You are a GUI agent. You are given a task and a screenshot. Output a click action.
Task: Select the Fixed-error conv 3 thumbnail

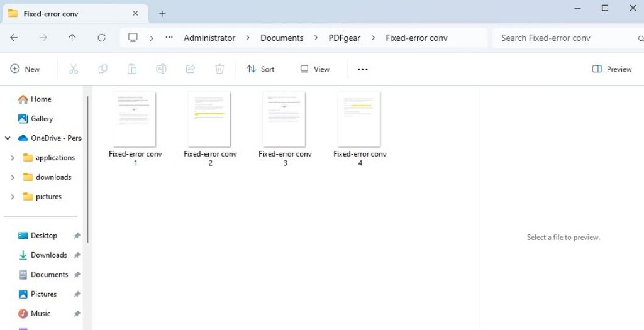click(284, 119)
